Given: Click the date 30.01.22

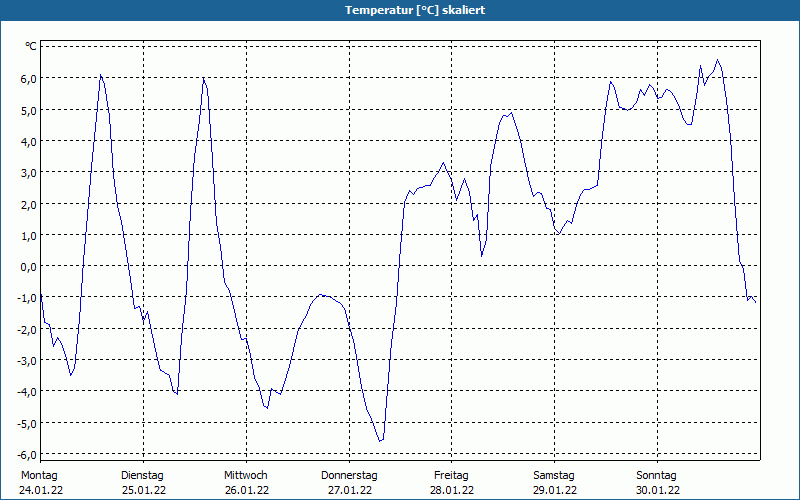Looking at the screenshot, I should point(658,490).
